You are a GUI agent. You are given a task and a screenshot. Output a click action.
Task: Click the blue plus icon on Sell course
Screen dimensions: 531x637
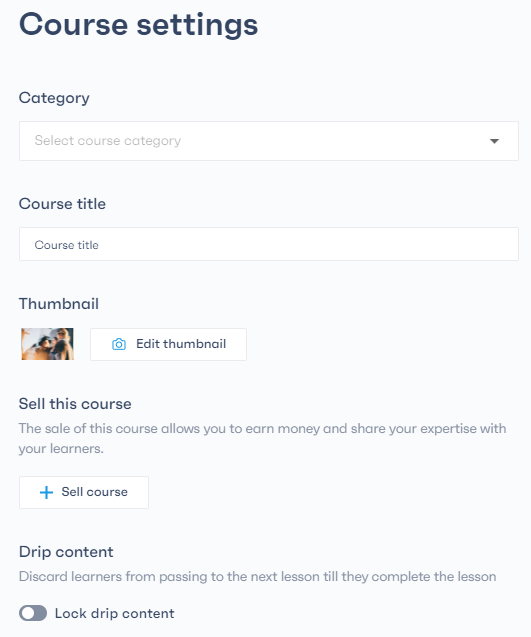point(46,492)
